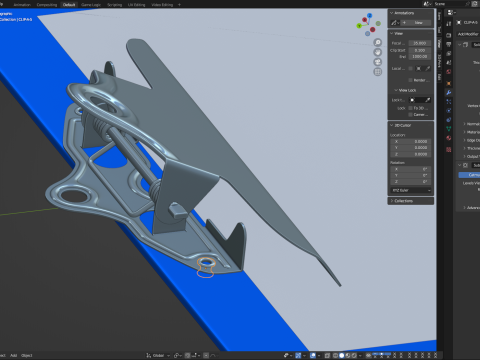Screen dimensions: 480x360
Task: Collapse the View Lock subpanel
Action: 396,90
